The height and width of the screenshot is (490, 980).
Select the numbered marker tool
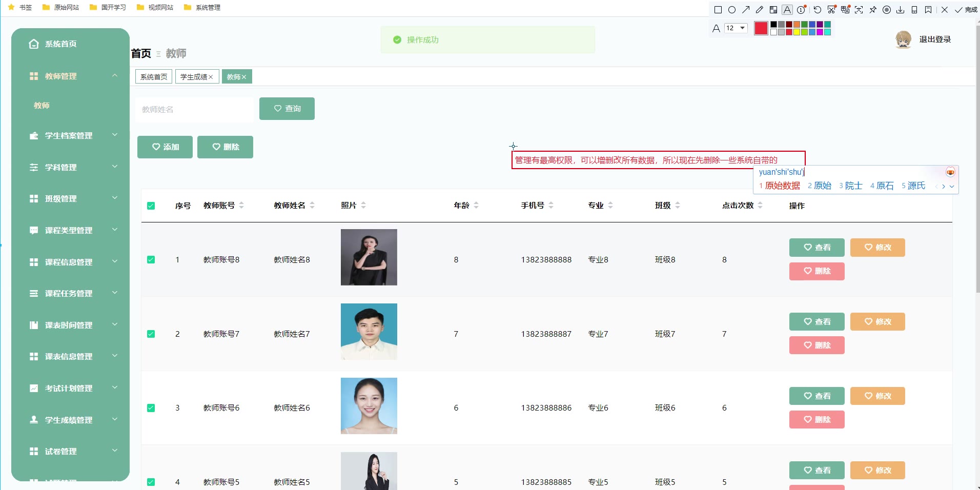click(802, 10)
